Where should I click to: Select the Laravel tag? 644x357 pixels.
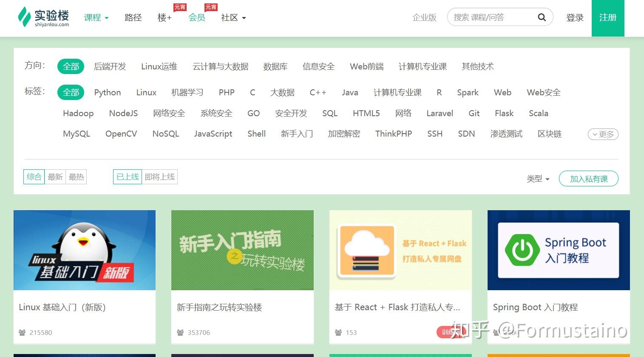[440, 113]
